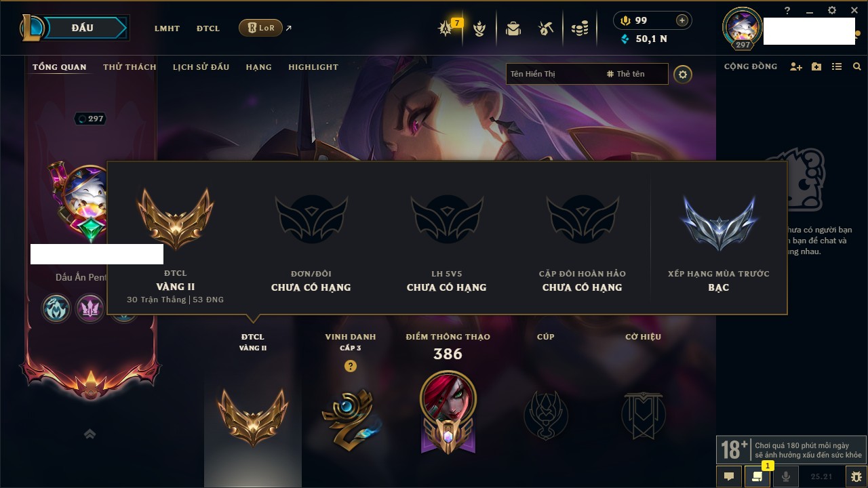Open the chat bubble icon
The width and height of the screenshot is (868, 488).
729,476
